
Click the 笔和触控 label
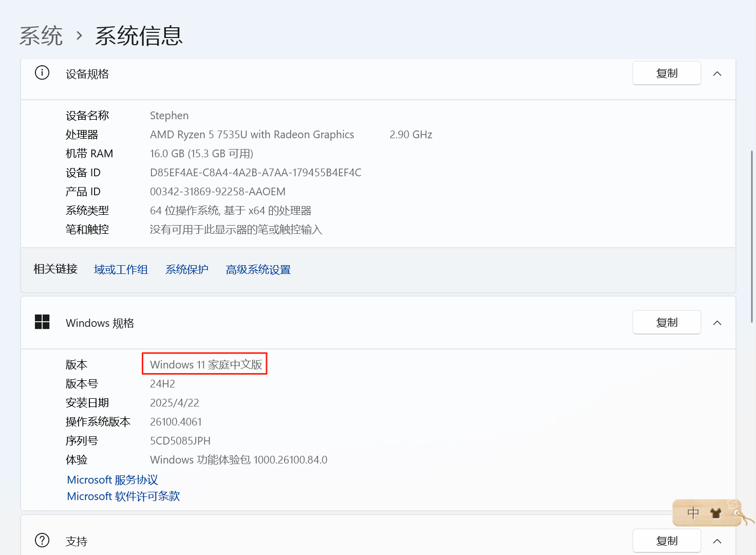coord(87,230)
